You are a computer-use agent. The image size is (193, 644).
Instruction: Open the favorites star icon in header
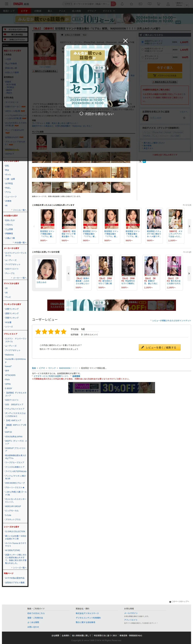pyautogui.click(x=131, y=4)
